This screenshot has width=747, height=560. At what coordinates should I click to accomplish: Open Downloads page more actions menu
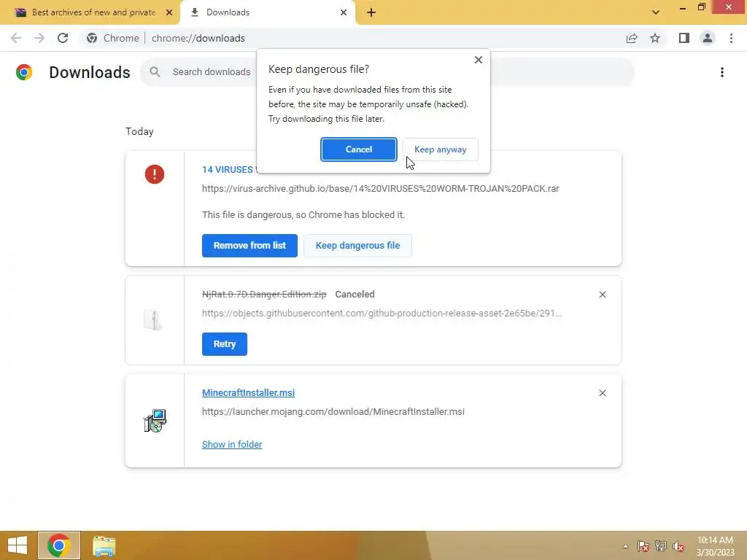point(721,72)
